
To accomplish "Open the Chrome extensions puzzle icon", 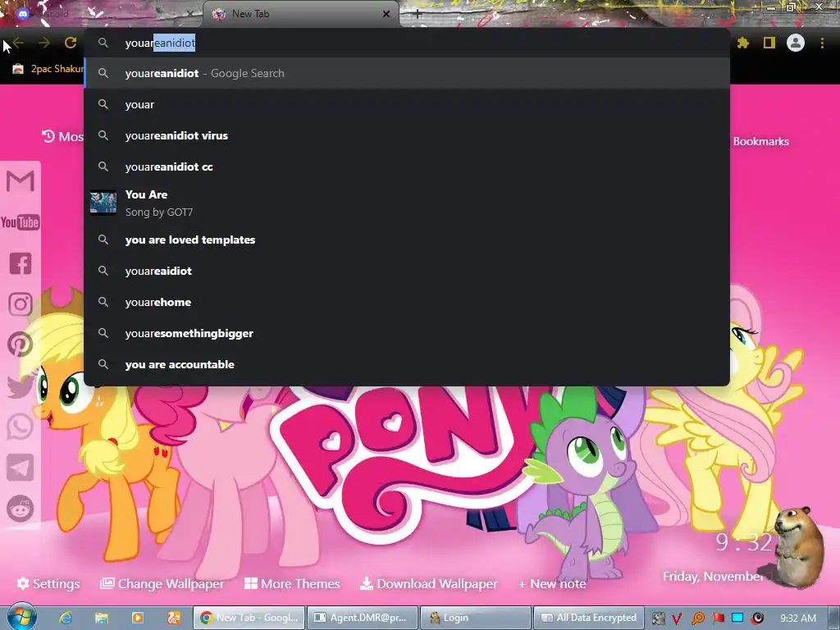I will [x=743, y=43].
